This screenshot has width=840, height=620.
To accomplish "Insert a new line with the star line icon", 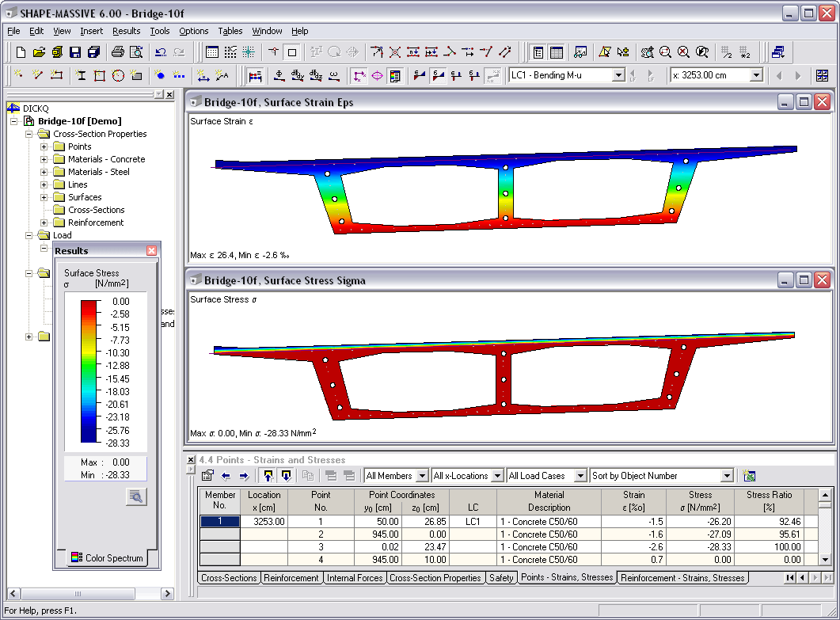I will (37, 75).
